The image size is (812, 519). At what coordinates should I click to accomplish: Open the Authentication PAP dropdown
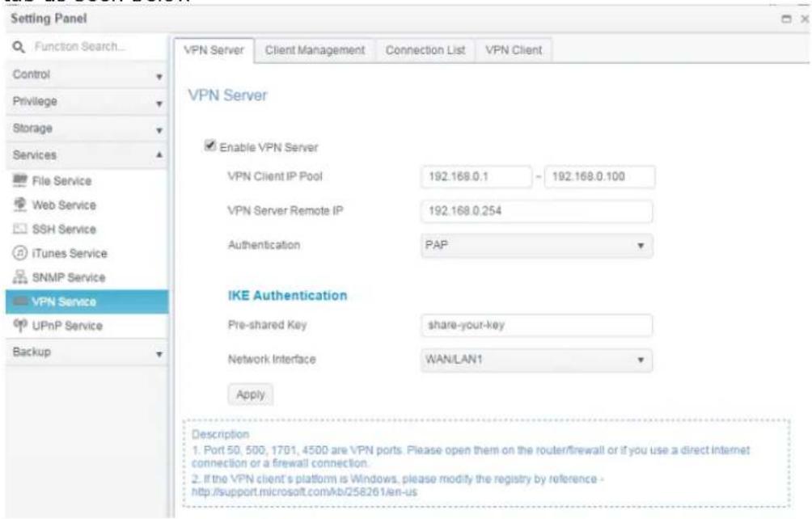click(x=536, y=245)
